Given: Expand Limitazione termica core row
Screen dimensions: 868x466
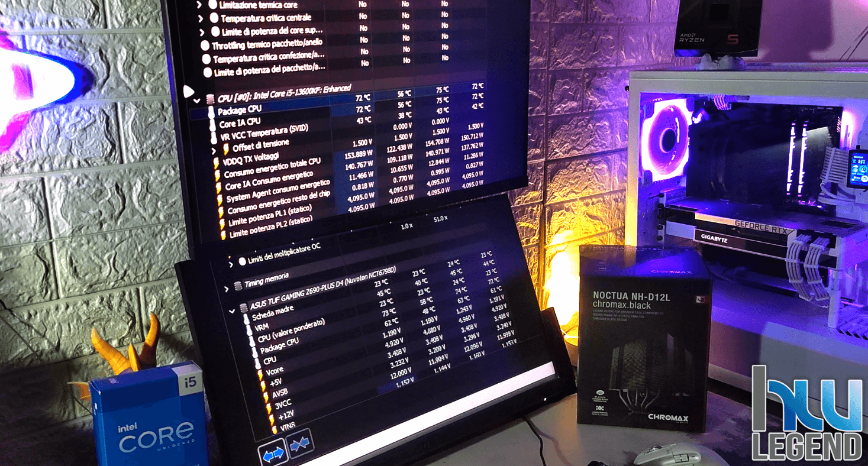Looking at the screenshot, I should (x=200, y=5).
